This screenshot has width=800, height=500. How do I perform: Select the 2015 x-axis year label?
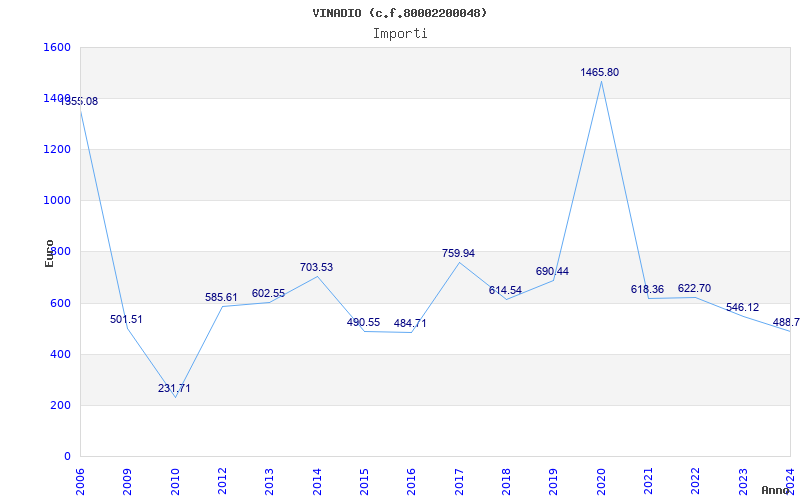pos(364,481)
